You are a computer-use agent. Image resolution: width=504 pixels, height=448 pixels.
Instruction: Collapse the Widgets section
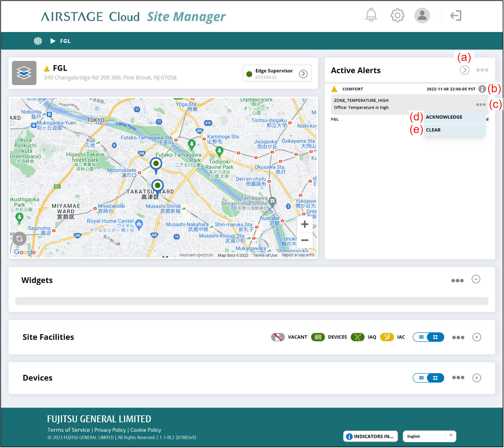476,279
